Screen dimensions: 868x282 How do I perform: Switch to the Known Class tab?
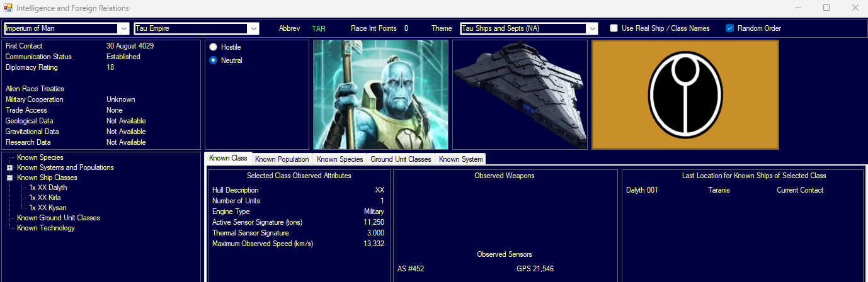coord(228,159)
